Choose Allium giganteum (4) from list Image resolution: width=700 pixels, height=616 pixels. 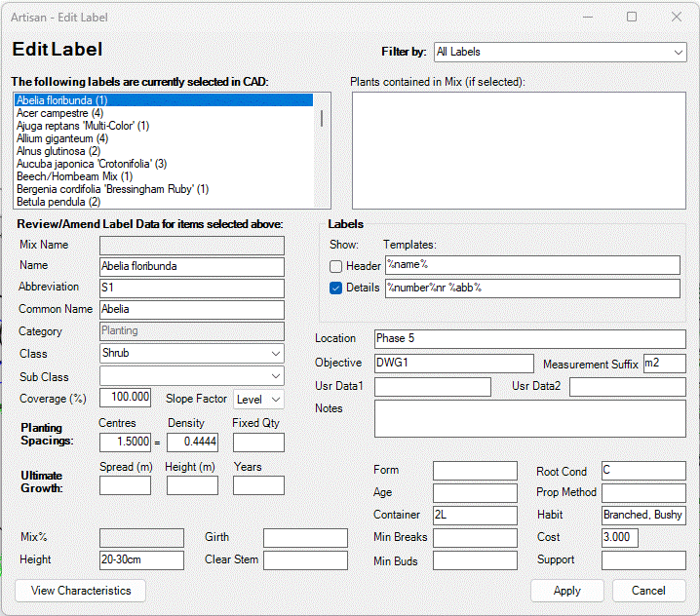click(62, 138)
